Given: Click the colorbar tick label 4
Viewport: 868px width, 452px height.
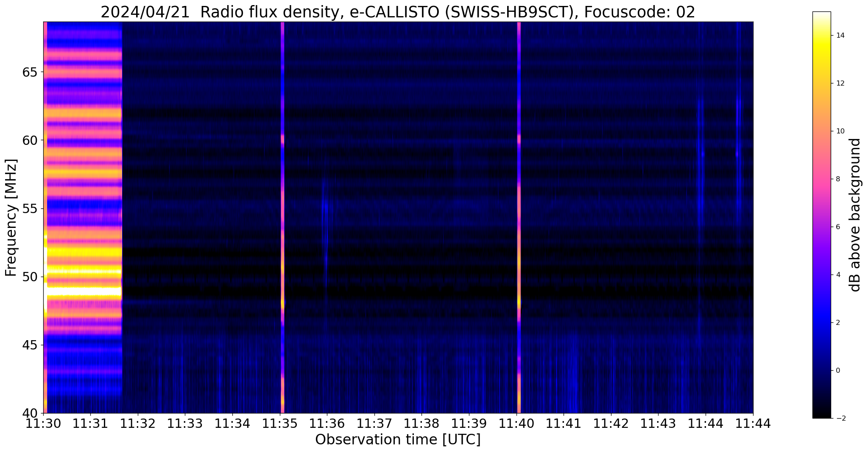Looking at the screenshot, I should click(x=838, y=275).
